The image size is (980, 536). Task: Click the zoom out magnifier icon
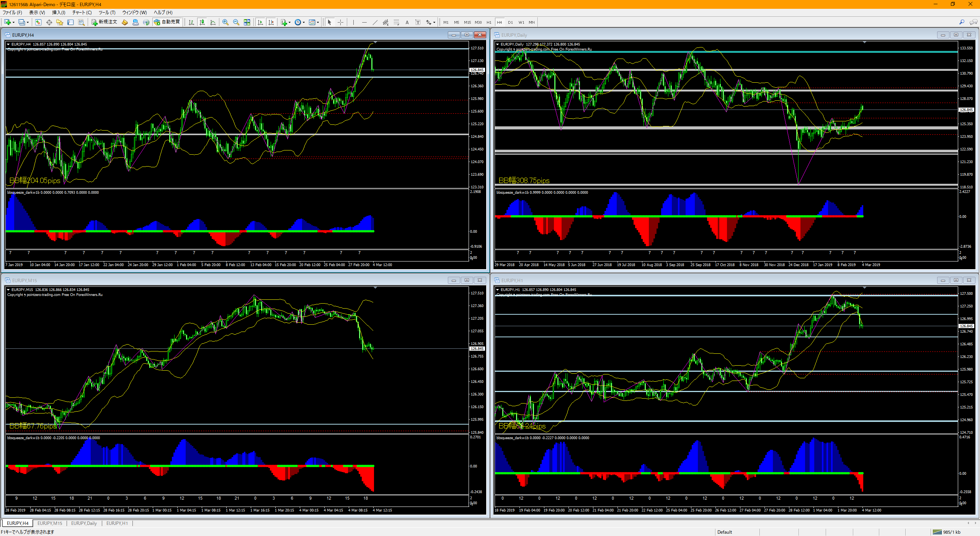[236, 22]
